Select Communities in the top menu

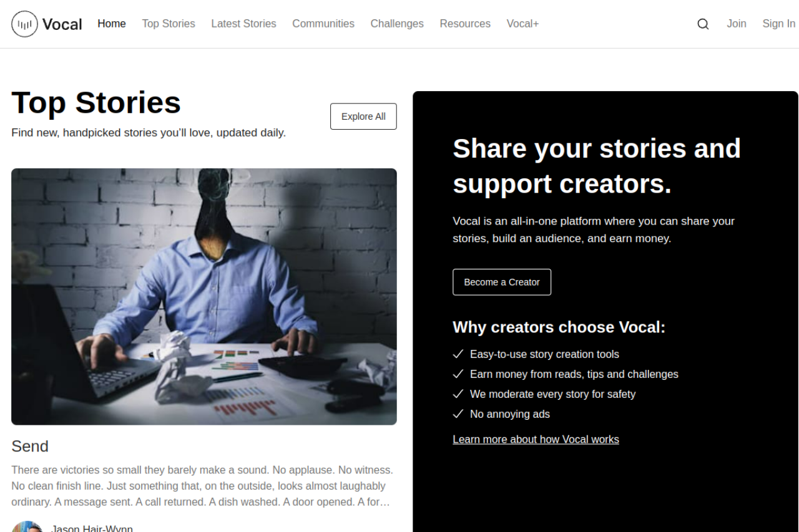[x=323, y=24]
